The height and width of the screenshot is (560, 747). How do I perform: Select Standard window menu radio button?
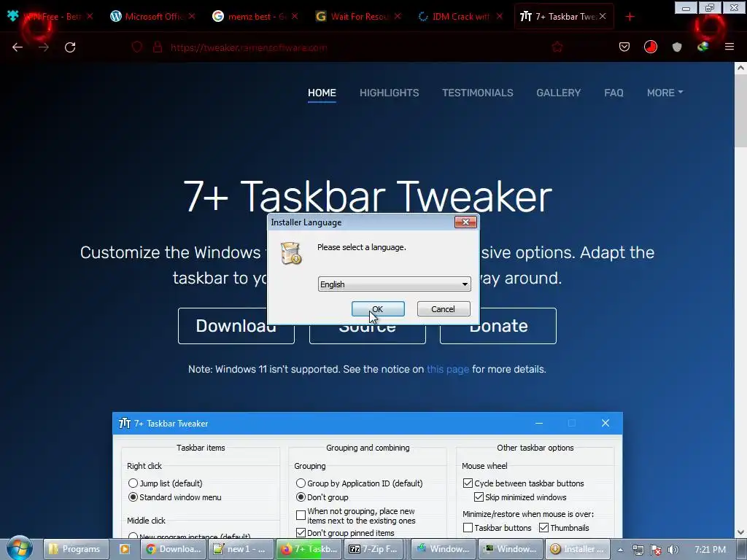[x=133, y=497]
